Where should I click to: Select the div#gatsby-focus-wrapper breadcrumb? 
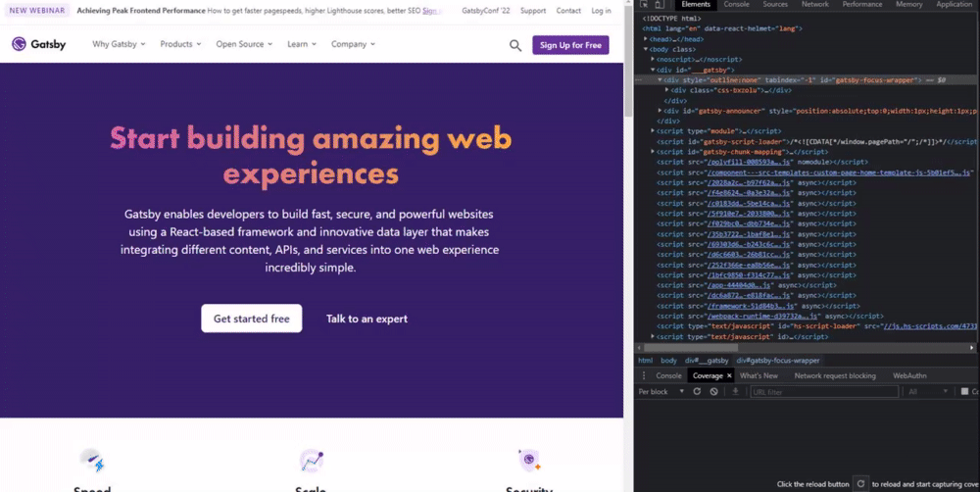tap(777, 360)
